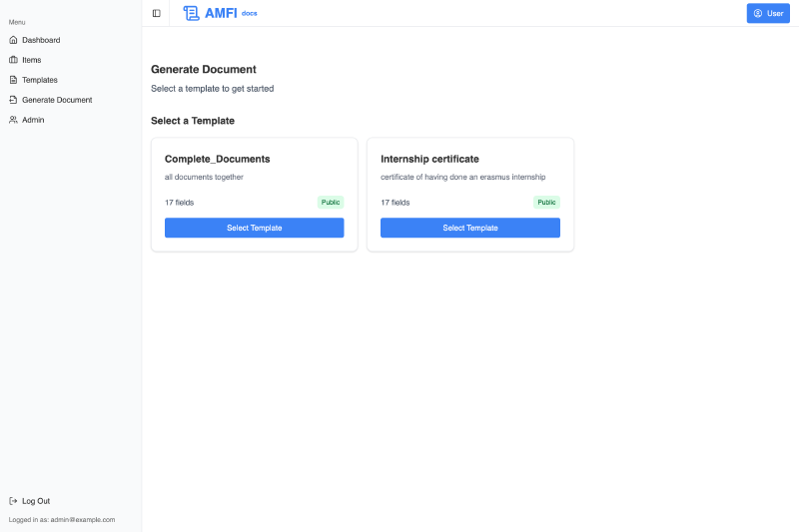Click the AMFI docs title link
Image resolution: width=799 pixels, height=532 pixels.
220,13
